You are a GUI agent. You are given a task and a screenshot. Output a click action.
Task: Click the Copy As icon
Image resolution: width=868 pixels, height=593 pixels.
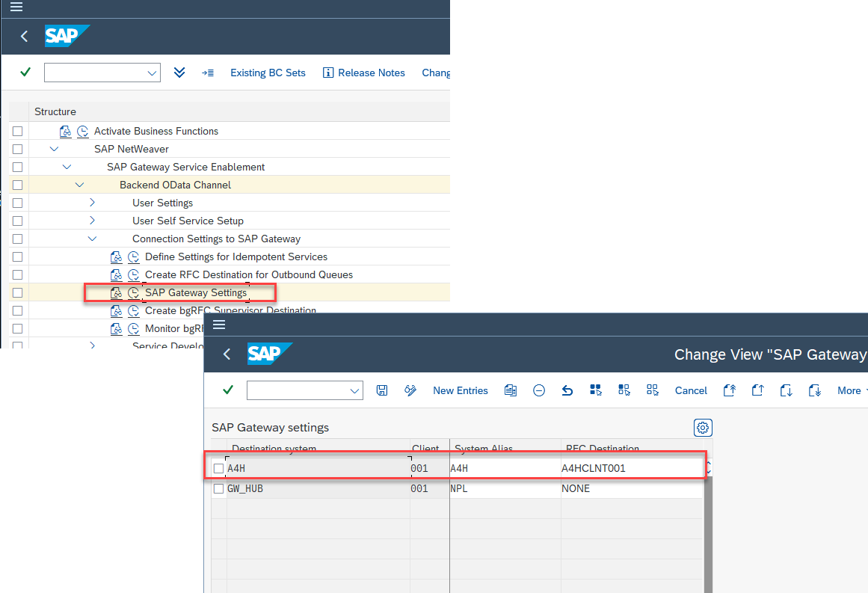[x=511, y=390]
